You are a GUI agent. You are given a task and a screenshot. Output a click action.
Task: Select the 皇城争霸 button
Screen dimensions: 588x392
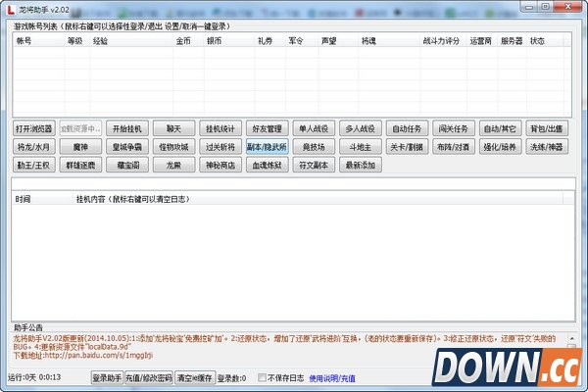[x=127, y=147]
